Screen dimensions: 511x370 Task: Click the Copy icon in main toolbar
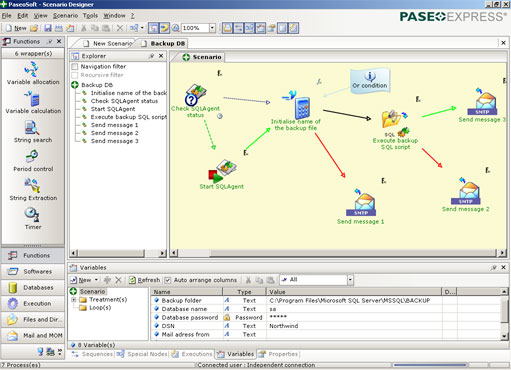tap(95, 28)
